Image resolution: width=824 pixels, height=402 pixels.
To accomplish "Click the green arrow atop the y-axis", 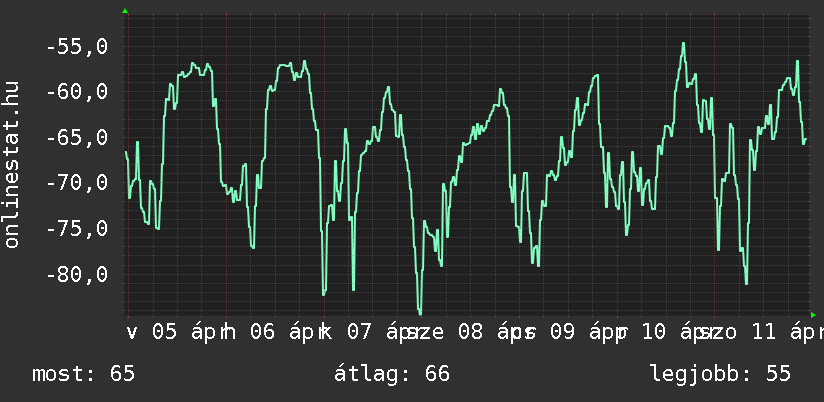I will click(125, 11).
